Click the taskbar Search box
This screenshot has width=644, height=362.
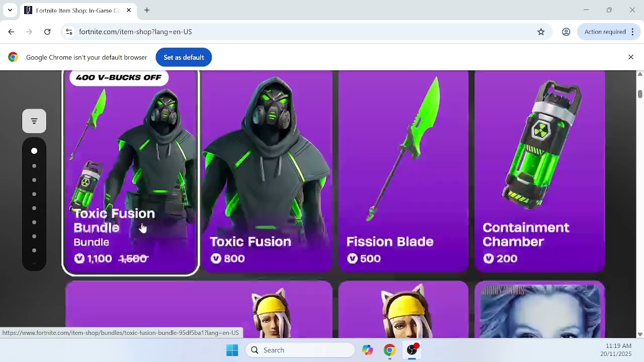pos(300,350)
